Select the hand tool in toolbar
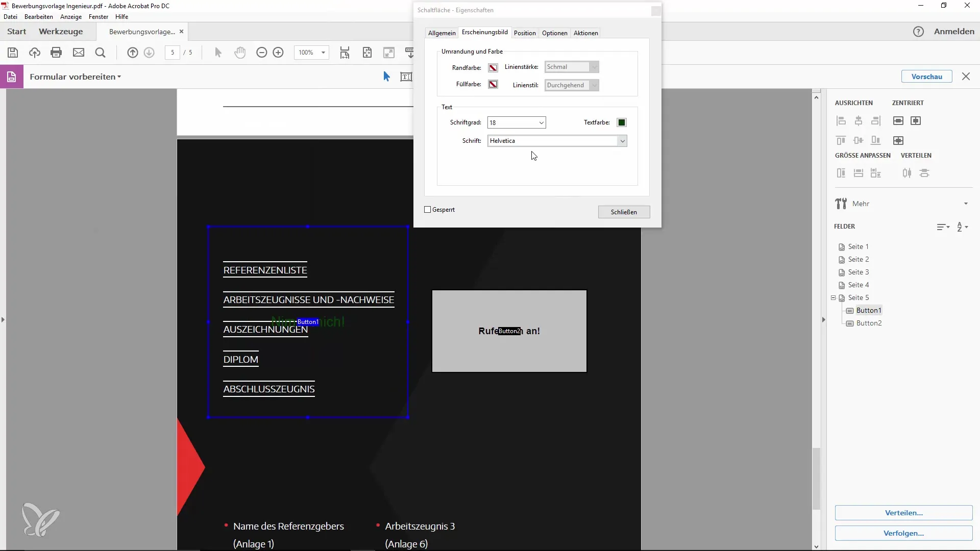 point(239,53)
